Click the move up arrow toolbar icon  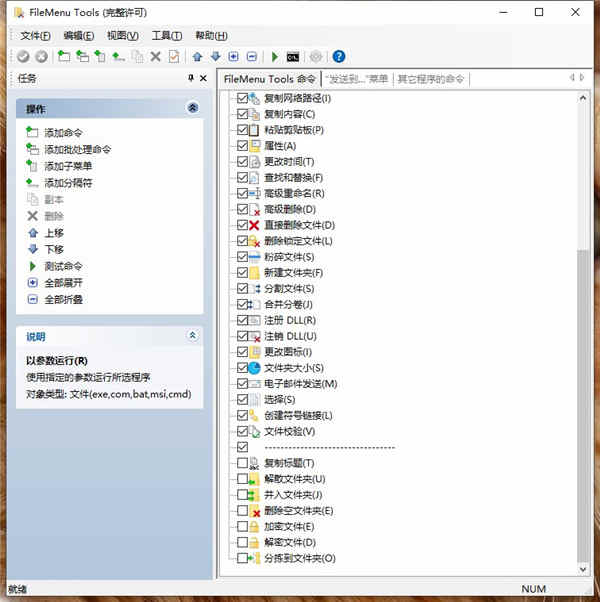pyautogui.click(x=197, y=57)
